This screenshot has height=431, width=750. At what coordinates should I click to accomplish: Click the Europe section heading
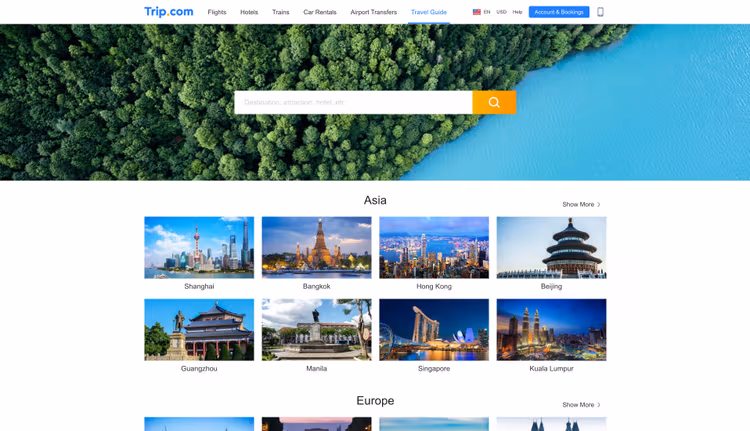[375, 401]
